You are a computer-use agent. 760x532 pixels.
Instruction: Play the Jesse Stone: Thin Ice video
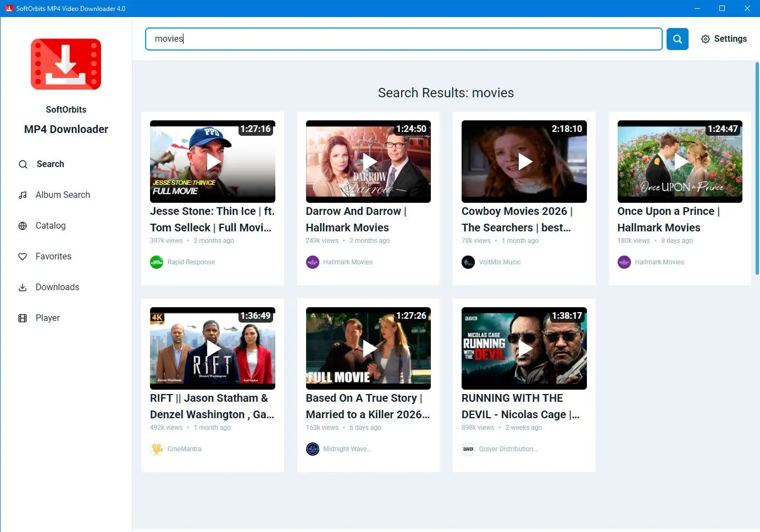pyautogui.click(x=213, y=162)
